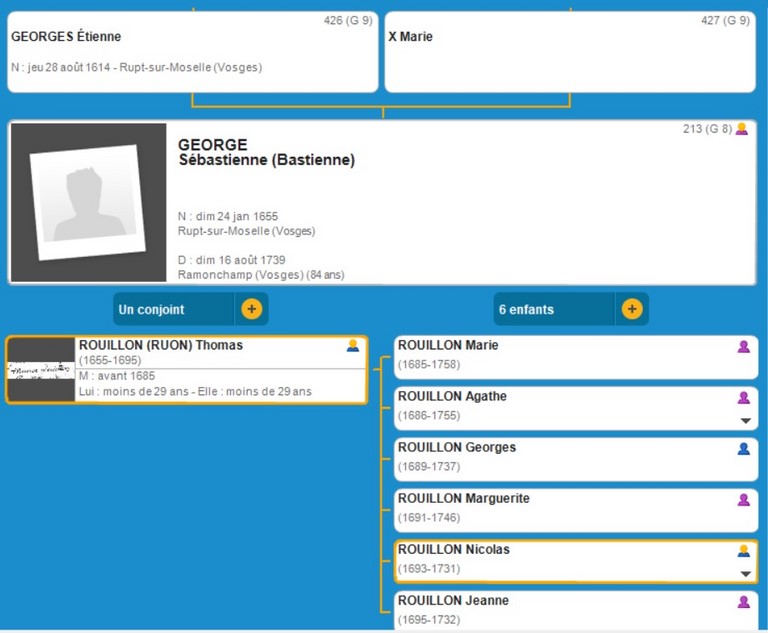Viewport: 768px width, 633px height.
Task: Click blue person icon next to Rouillon Georges
Action: 743,449
